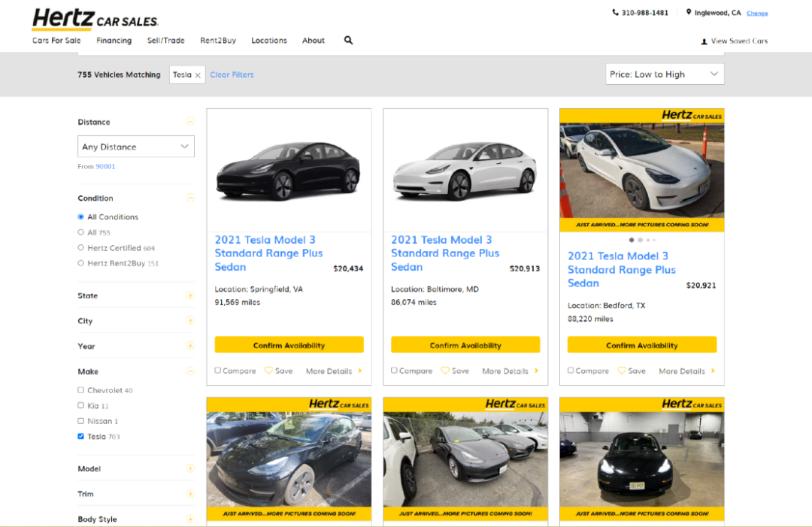Viewport: 812px width, 527px height.
Task: Open the 2021 Tesla Model 3 title priced $20,921
Action: pyautogui.click(x=622, y=269)
